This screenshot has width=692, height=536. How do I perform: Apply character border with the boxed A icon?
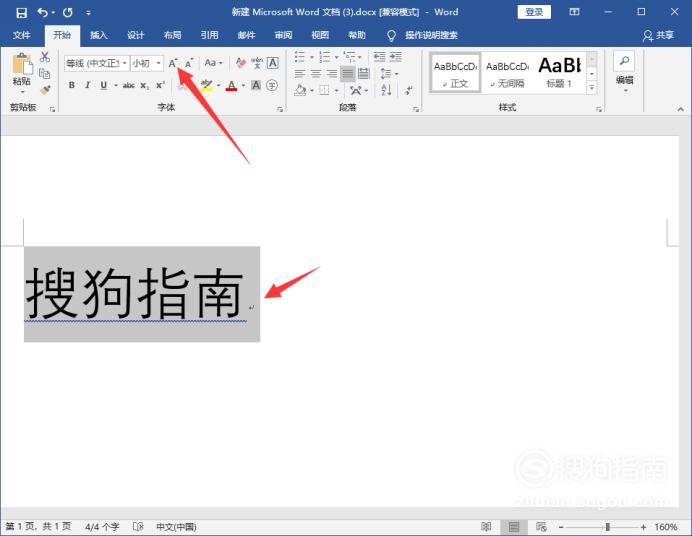click(x=273, y=64)
